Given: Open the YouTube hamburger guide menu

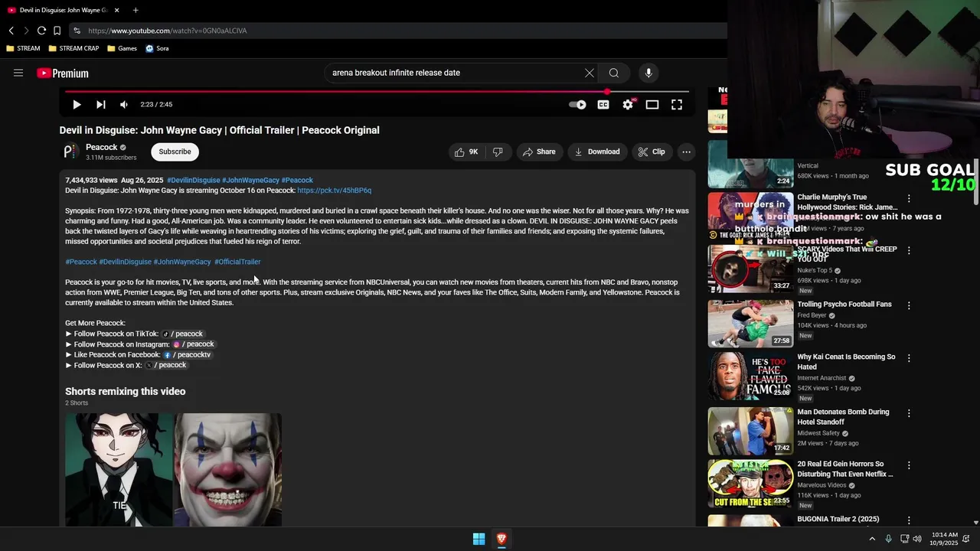Looking at the screenshot, I should [x=18, y=73].
